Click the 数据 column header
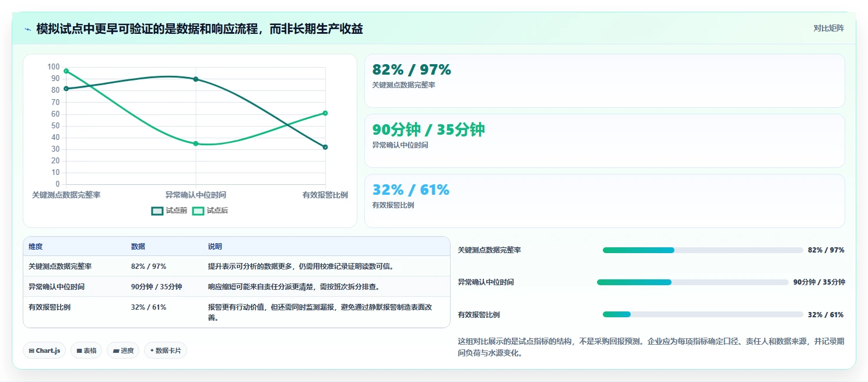Screen dimensions: 868x382 (138, 247)
